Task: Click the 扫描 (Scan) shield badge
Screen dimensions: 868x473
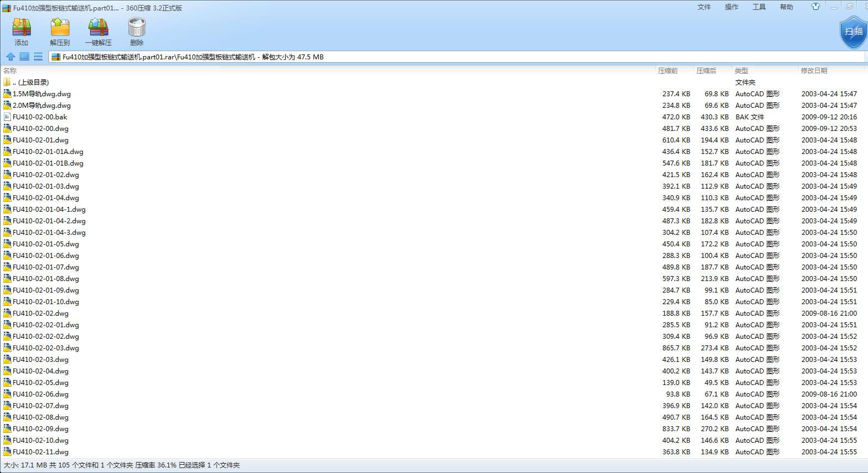Action: click(853, 32)
